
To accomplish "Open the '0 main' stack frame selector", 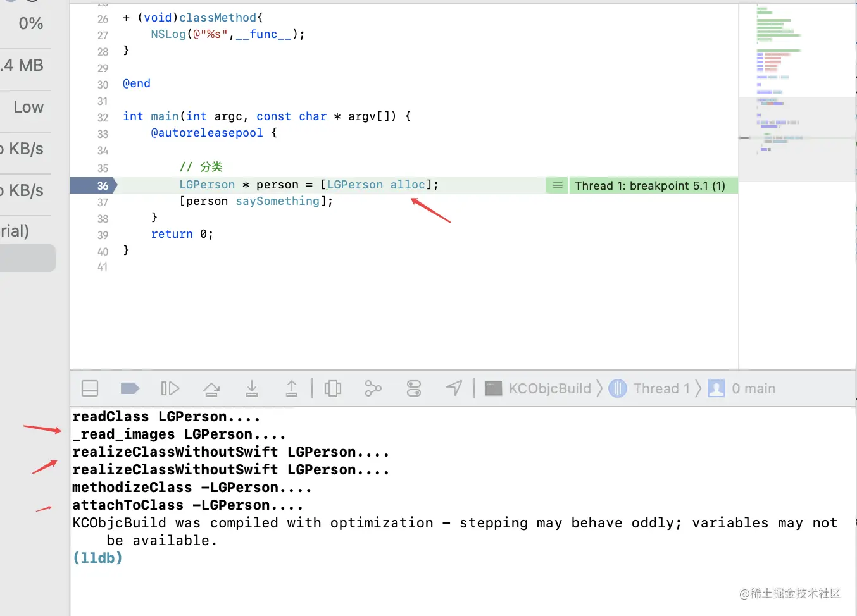I will 742,388.
